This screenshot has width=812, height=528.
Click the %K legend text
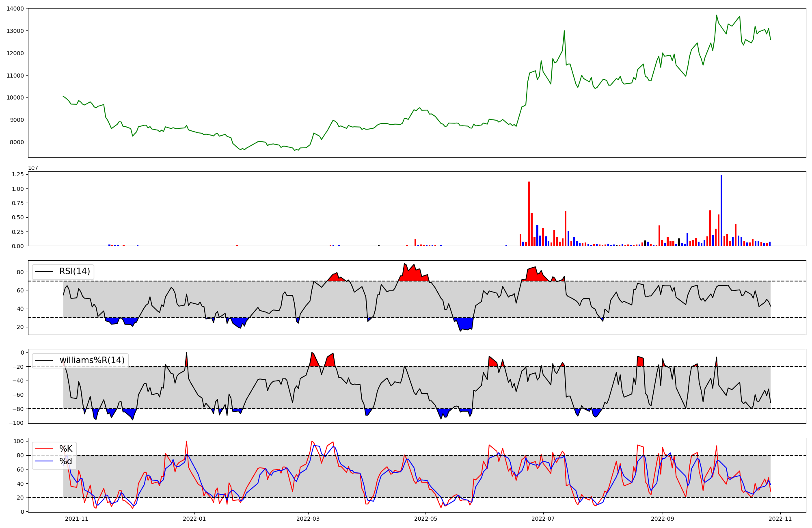(66, 449)
